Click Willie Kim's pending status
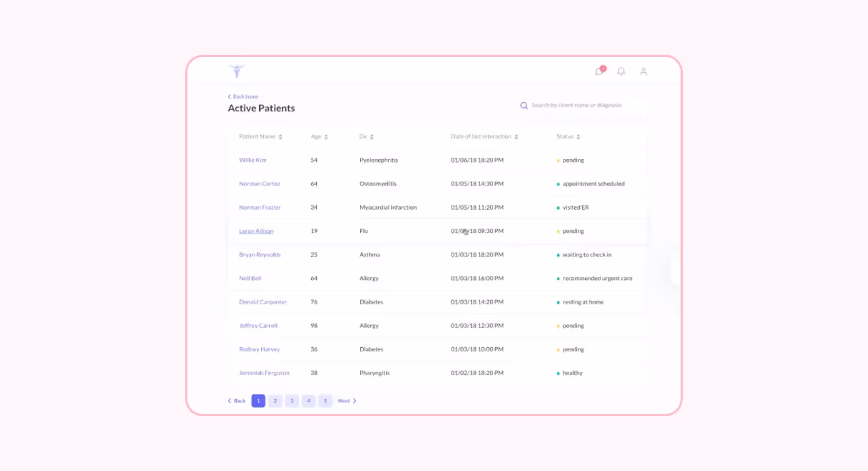 [570, 160]
